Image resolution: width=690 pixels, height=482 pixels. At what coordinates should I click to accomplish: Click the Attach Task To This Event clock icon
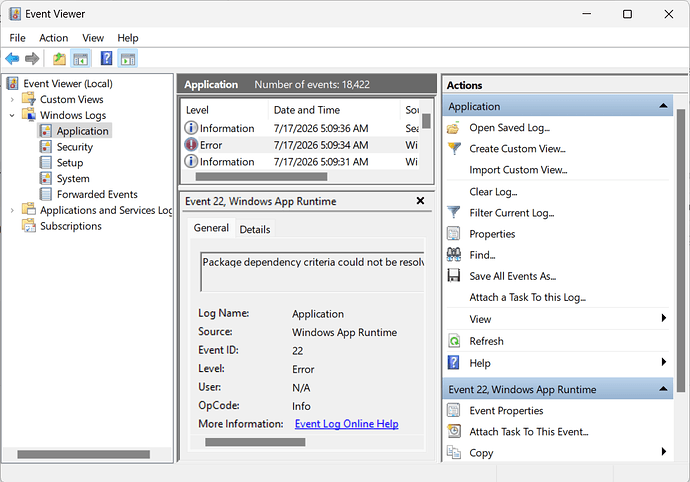click(x=454, y=431)
